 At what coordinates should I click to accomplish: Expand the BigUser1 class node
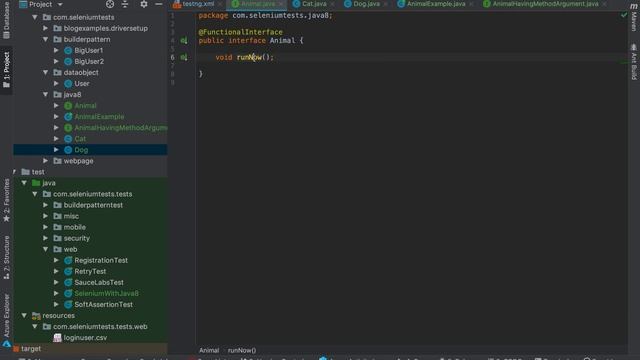click(56, 50)
